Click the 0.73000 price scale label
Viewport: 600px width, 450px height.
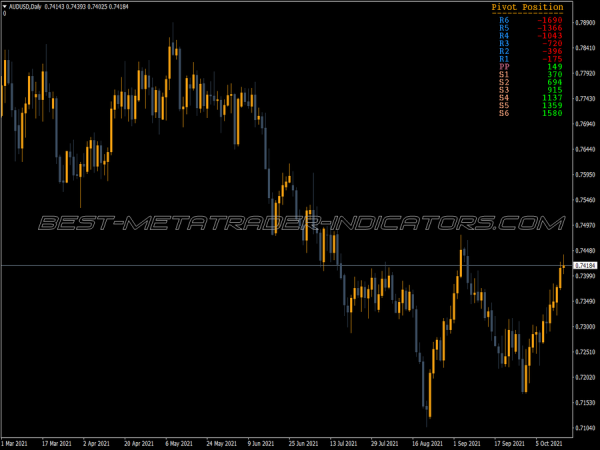coord(585,326)
